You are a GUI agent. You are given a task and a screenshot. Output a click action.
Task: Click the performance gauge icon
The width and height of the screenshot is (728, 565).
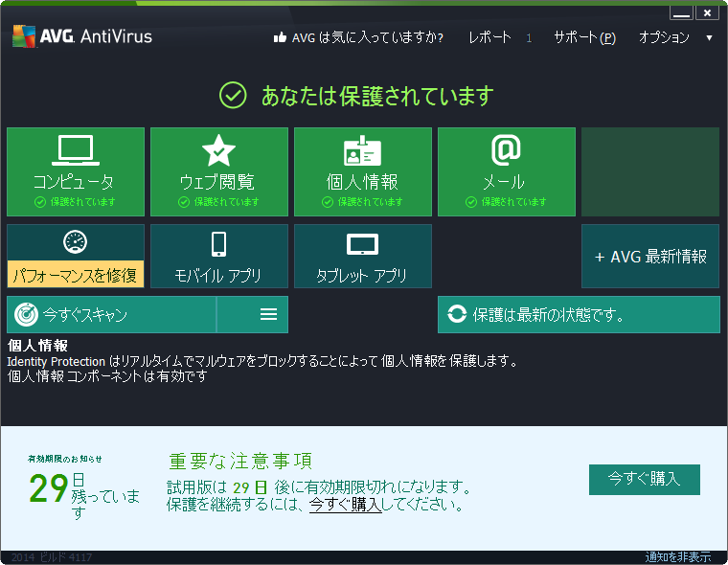(76, 242)
